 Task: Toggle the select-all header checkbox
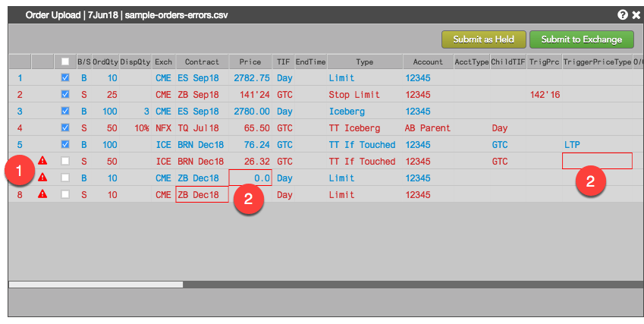65,61
